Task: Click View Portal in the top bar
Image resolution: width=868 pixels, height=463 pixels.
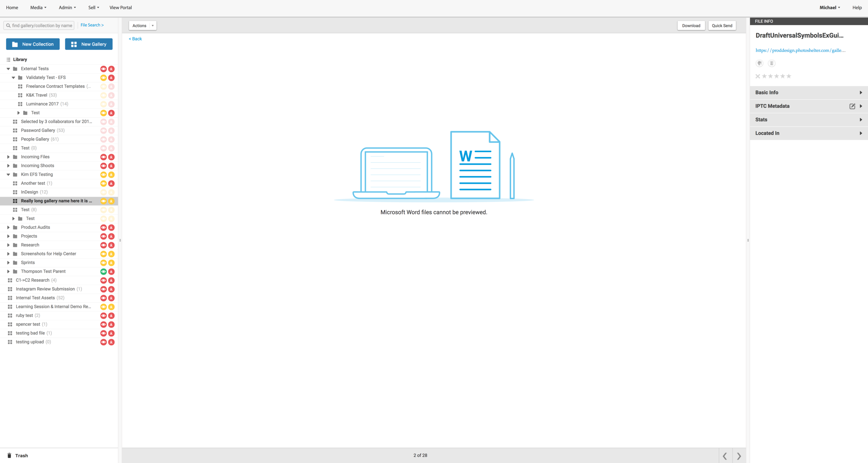Action: 120,8
